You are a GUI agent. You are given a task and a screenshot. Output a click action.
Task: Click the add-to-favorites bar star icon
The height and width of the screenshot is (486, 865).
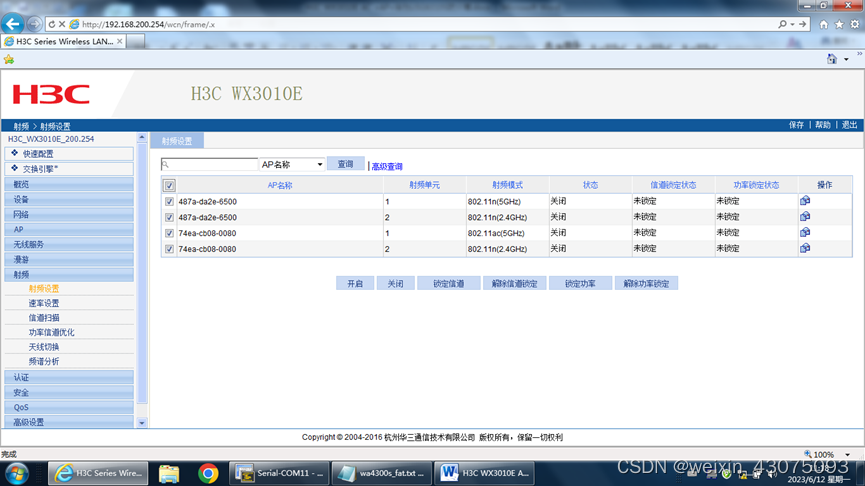(x=9, y=59)
